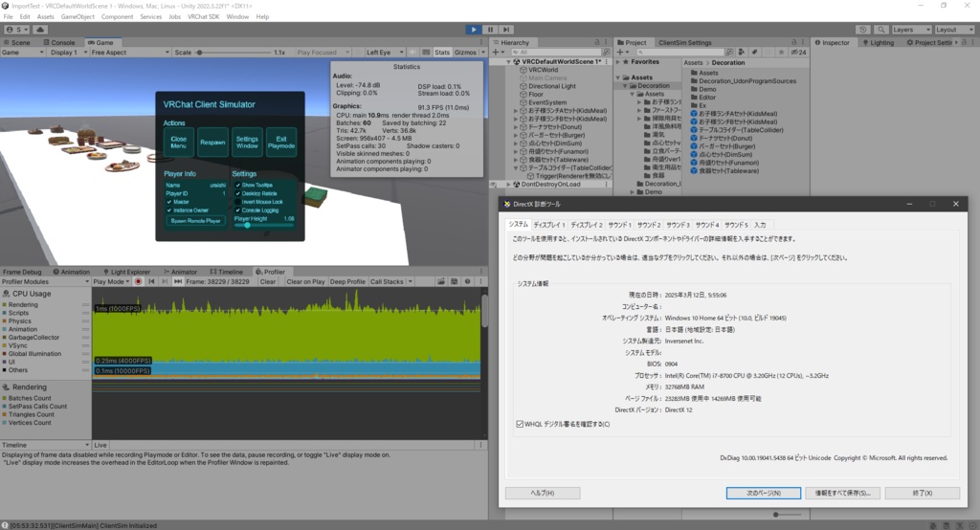Expand the Burger object in Hierarchy
This screenshot has height=530, width=980.
point(516,135)
